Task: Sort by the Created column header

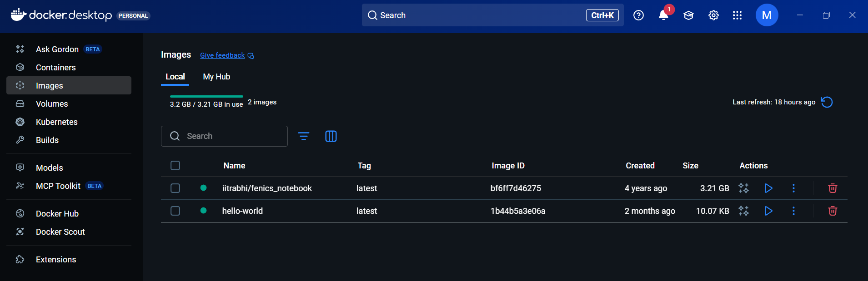Action: (640, 166)
